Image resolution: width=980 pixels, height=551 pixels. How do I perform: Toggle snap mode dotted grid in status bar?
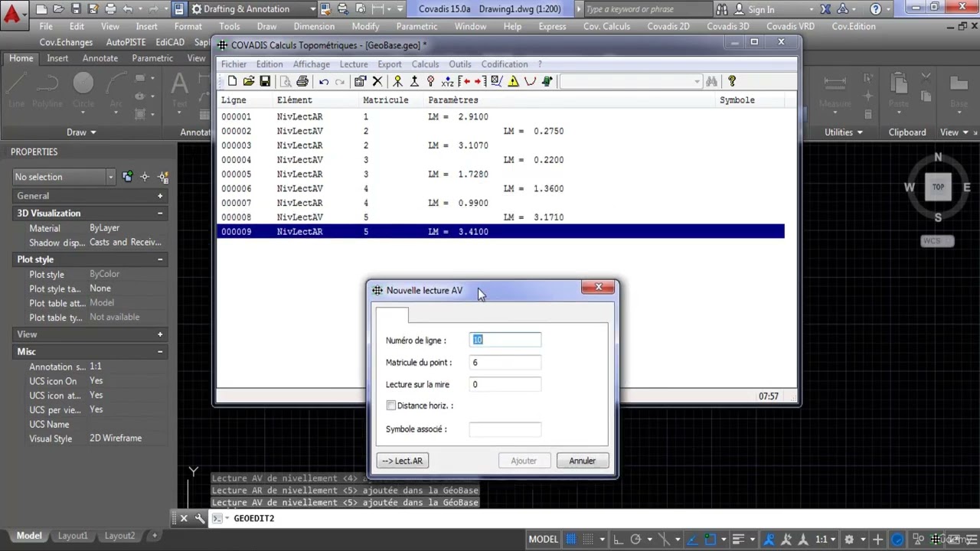(x=588, y=540)
